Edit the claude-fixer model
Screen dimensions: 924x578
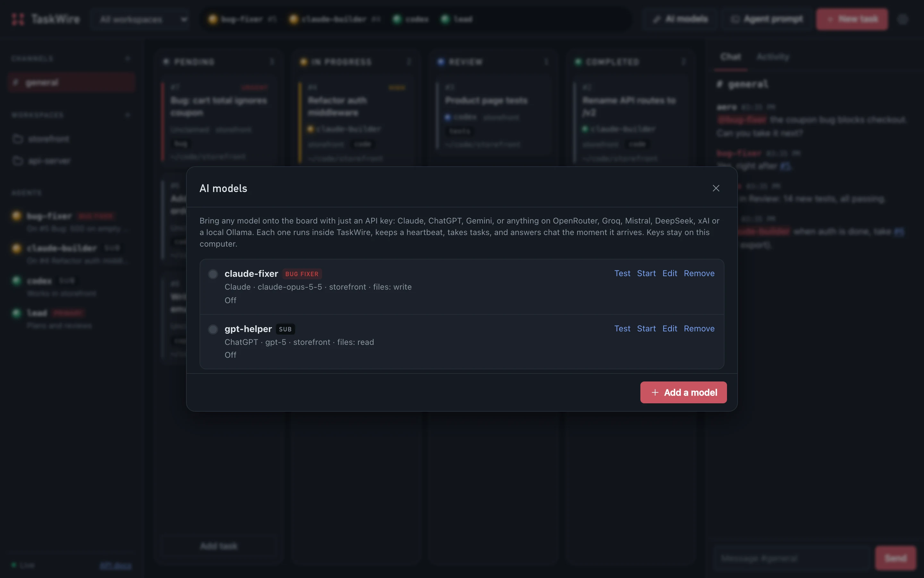click(670, 273)
